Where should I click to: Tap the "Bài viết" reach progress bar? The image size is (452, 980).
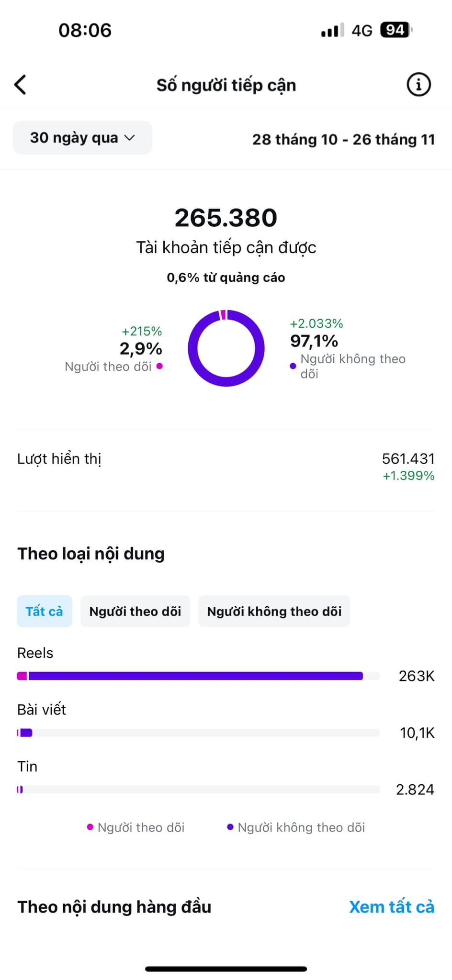[198, 733]
